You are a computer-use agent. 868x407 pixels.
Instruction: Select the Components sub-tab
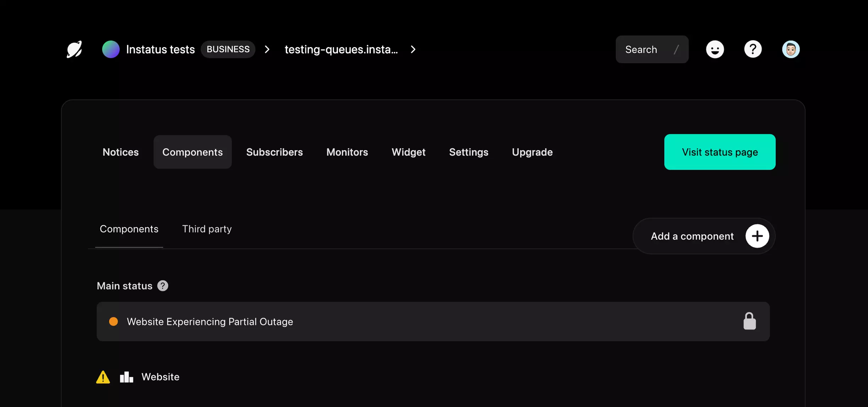129,229
